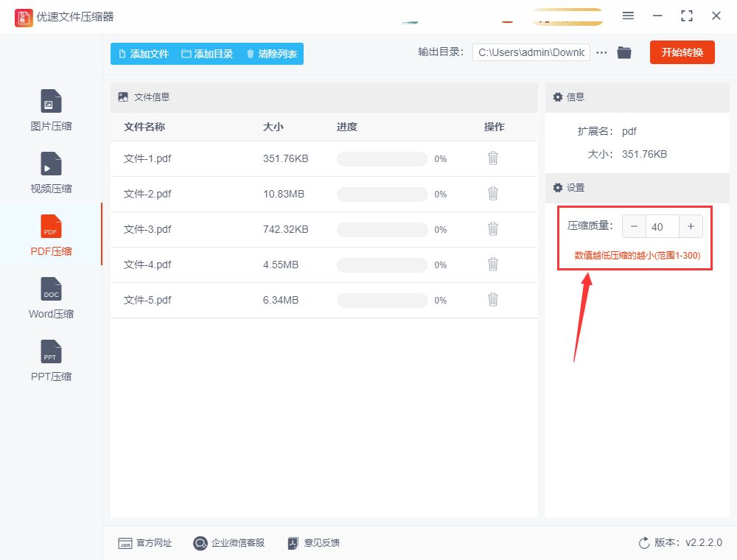The height and width of the screenshot is (560, 737).
Task: Select the 文件-2.pdf file name
Action: (147, 194)
